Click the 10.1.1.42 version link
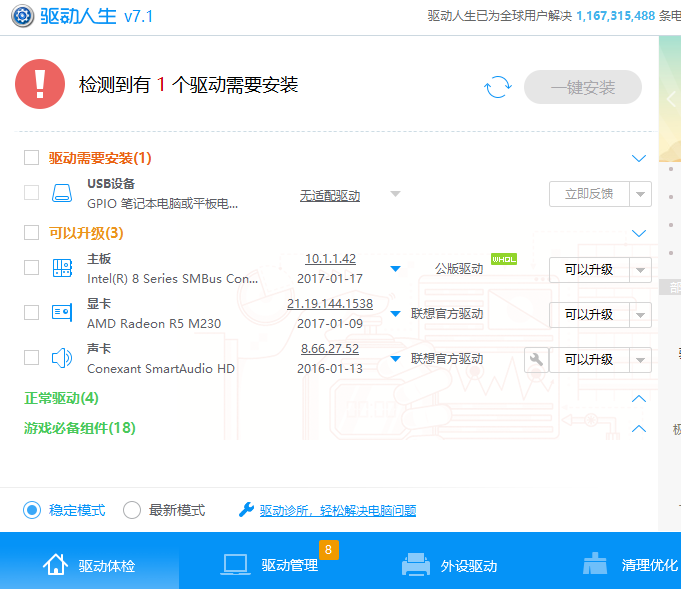Screen dimensions: 681x589 (x=331, y=259)
